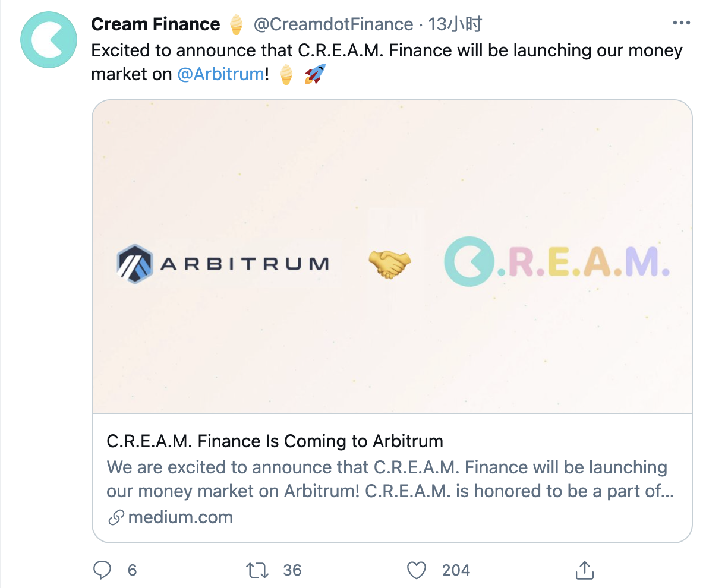Screen dimensions: 706x588
Task: Click the reply speech bubble icon
Action: coord(102,570)
